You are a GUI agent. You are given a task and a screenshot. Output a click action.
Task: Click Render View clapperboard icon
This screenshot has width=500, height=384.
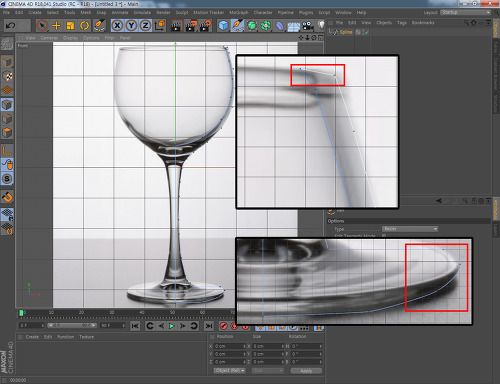click(176, 26)
